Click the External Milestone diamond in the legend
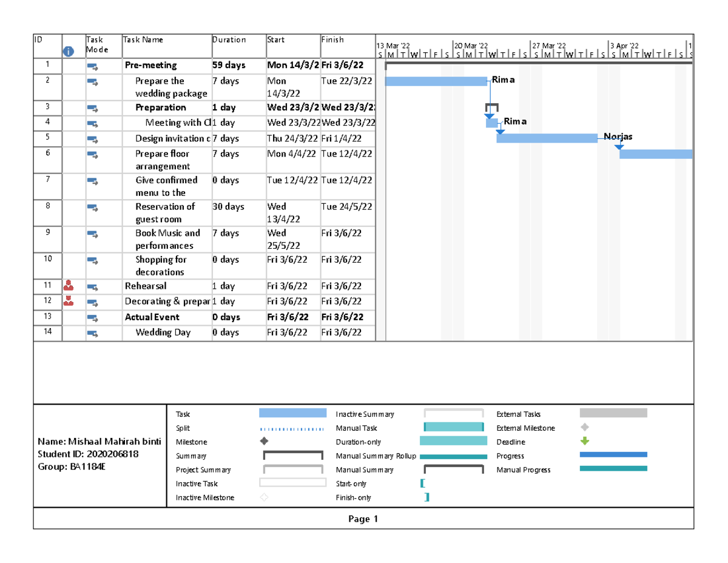Screen dimensions: 728x563 click(x=584, y=428)
